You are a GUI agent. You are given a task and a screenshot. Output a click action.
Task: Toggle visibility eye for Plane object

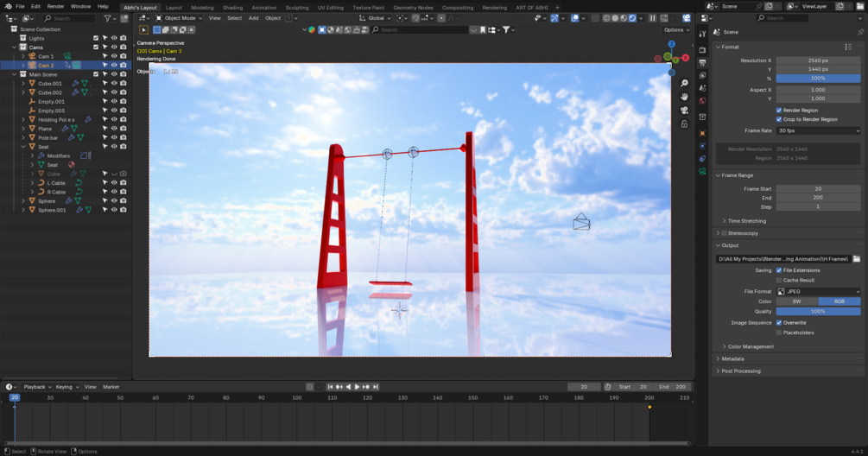click(114, 129)
